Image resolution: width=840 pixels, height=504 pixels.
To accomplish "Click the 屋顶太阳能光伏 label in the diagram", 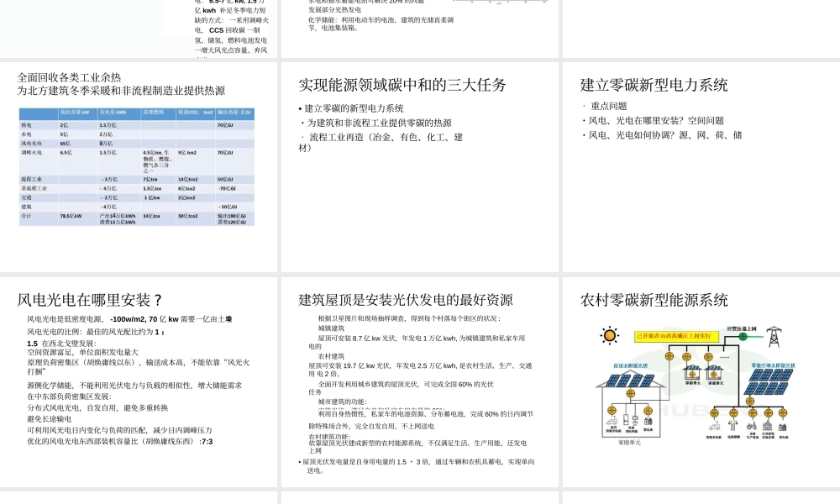I will point(631,365).
